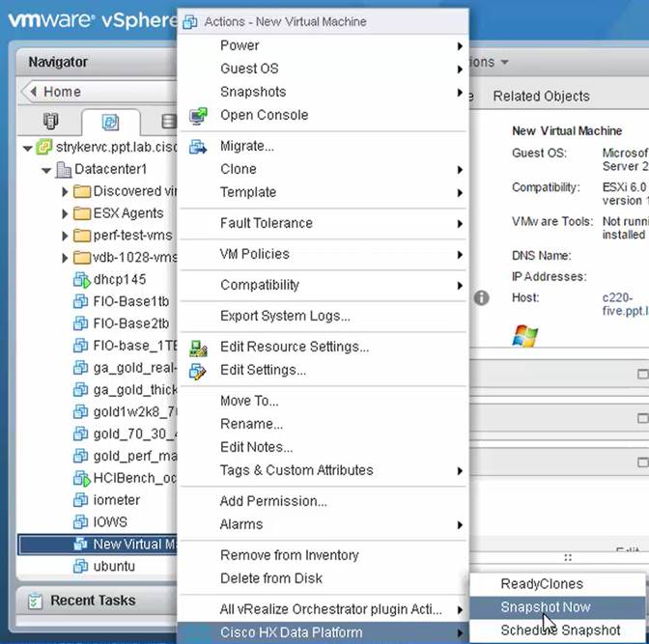Click the Datacenter1 building icon

[x=64, y=170]
